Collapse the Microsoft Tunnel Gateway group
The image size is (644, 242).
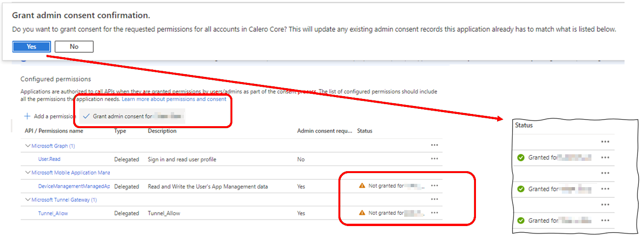pyautogui.click(x=28, y=200)
